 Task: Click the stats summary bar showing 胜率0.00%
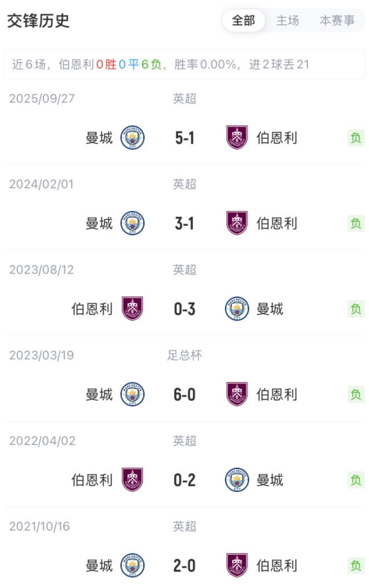coord(184,64)
